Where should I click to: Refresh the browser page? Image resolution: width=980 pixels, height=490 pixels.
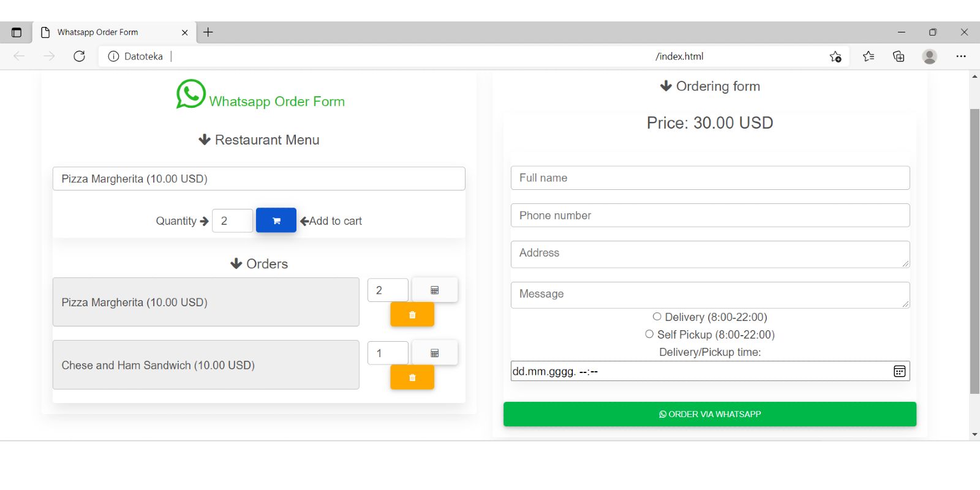pyautogui.click(x=79, y=56)
